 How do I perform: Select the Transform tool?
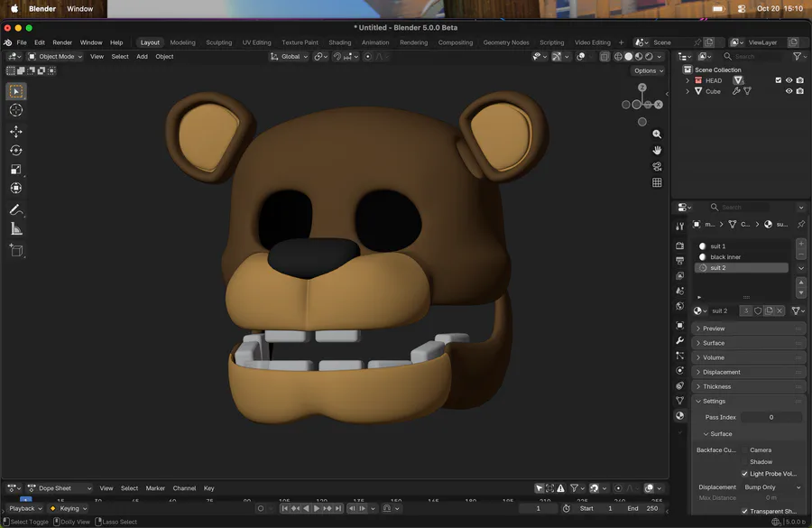coord(16,188)
